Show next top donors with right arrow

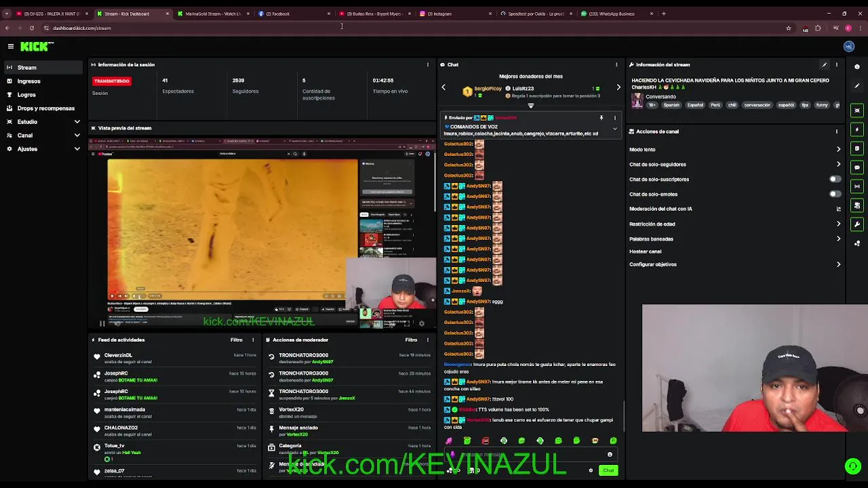[618, 87]
